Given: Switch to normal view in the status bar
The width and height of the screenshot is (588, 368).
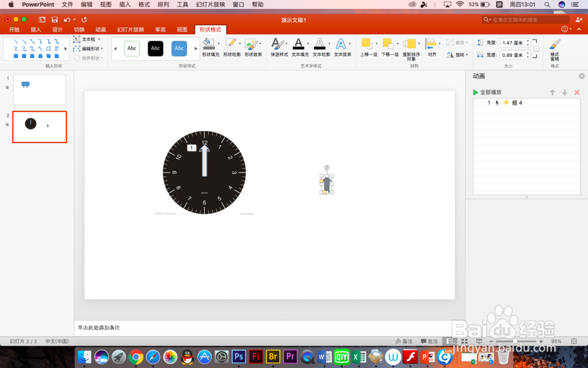Looking at the screenshot, I should tap(450, 342).
